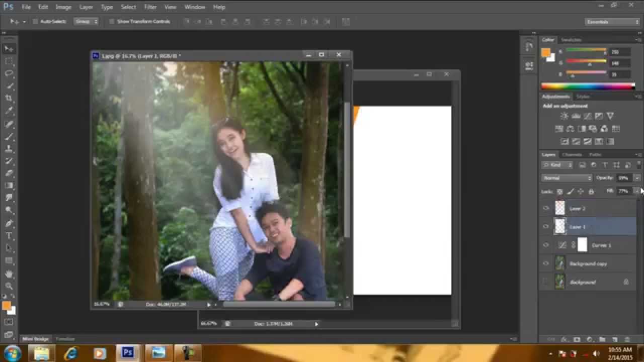The width and height of the screenshot is (644, 362).
Task: Select the Curves 1 layer name
Action: coord(601,245)
